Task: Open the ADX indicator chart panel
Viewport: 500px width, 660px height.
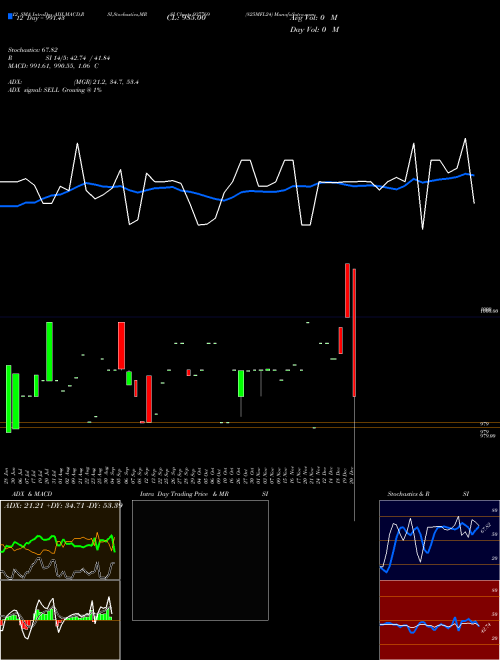Action: 60,540
